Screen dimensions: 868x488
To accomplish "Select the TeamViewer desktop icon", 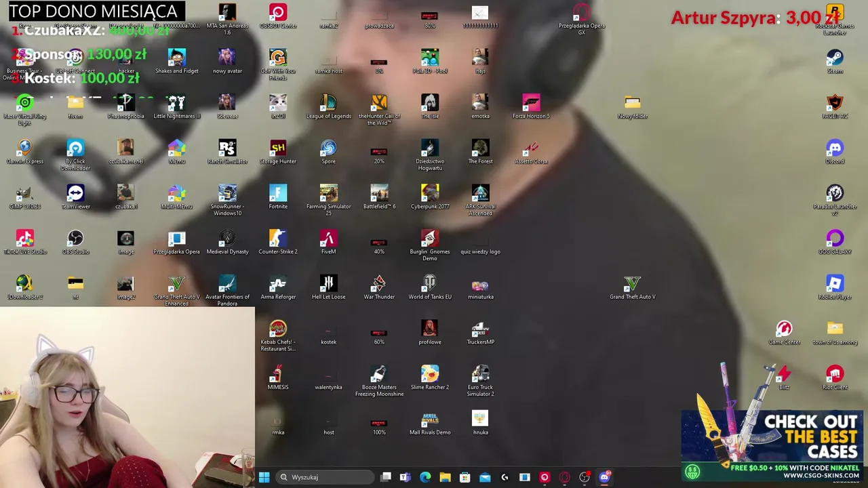I will coord(75,197).
